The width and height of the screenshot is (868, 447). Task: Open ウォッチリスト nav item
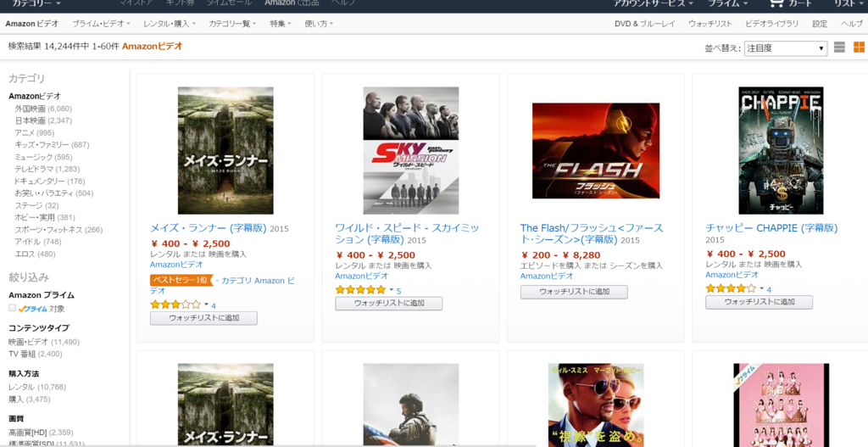(x=710, y=24)
